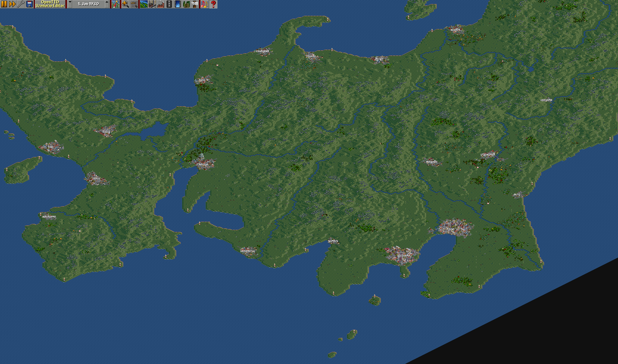The image size is (618, 364).
Task: Pause the game
Action: click(x=4, y=4)
